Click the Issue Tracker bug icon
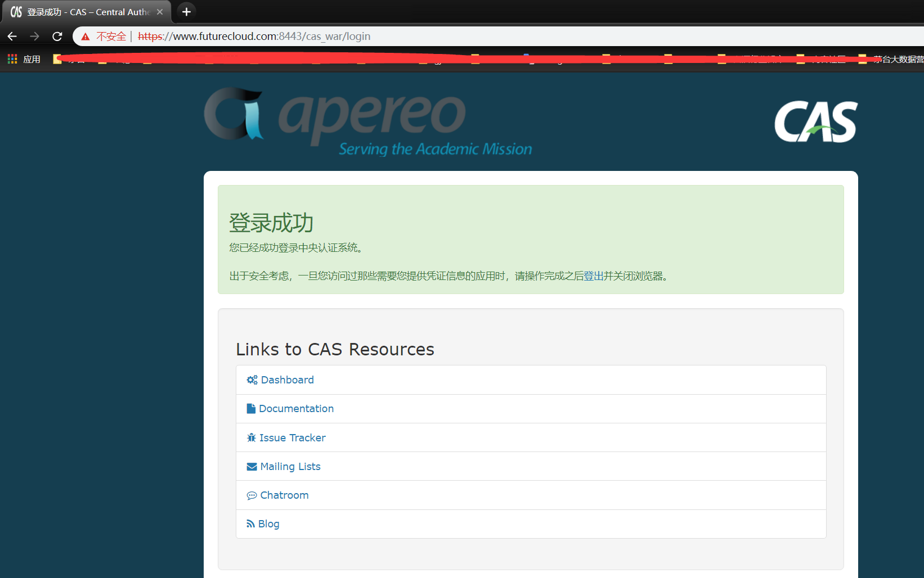The width and height of the screenshot is (924, 578). [252, 438]
